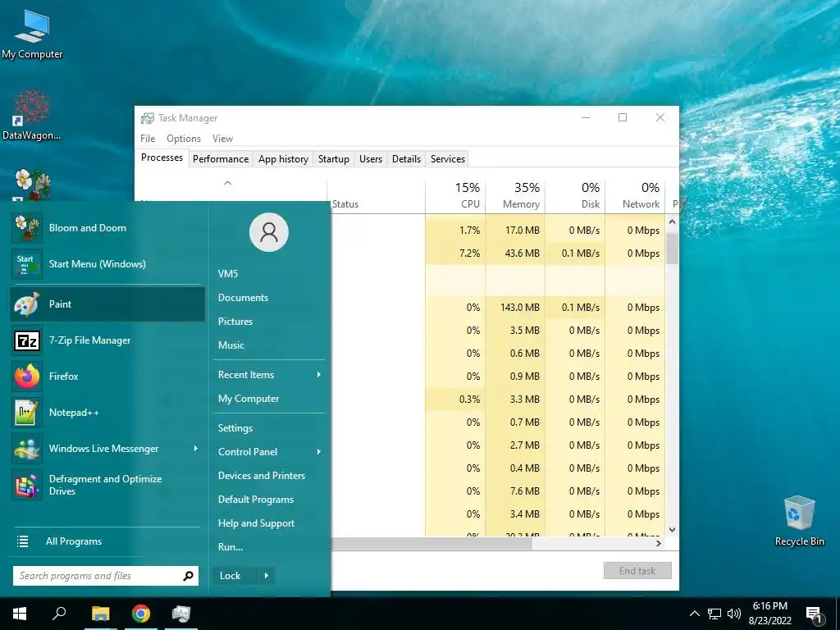The height and width of the screenshot is (630, 840).
Task: Launch Start Menu (Windows) app entry
Action: (x=107, y=263)
